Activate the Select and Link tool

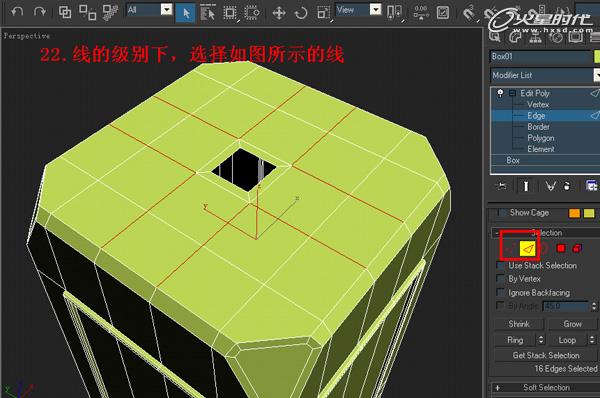click(x=65, y=12)
